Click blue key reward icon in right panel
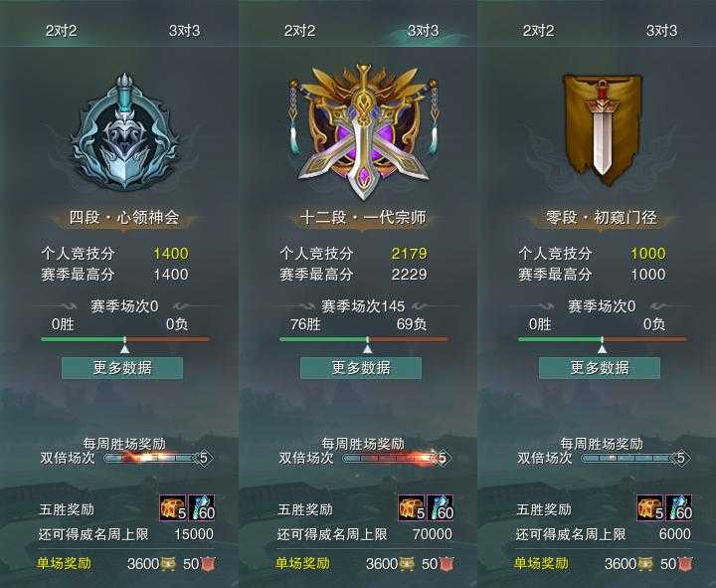The width and height of the screenshot is (716, 588). point(679,507)
